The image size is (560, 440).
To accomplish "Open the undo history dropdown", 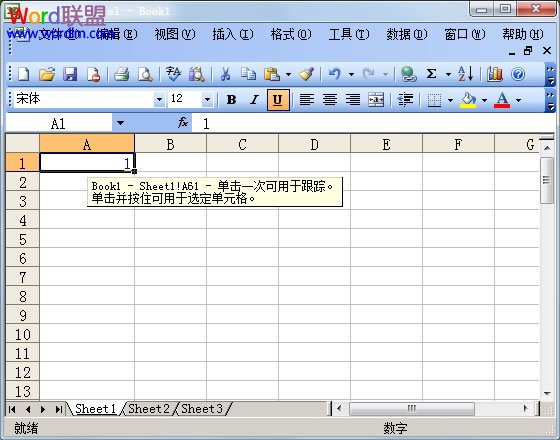I will tap(351, 75).
